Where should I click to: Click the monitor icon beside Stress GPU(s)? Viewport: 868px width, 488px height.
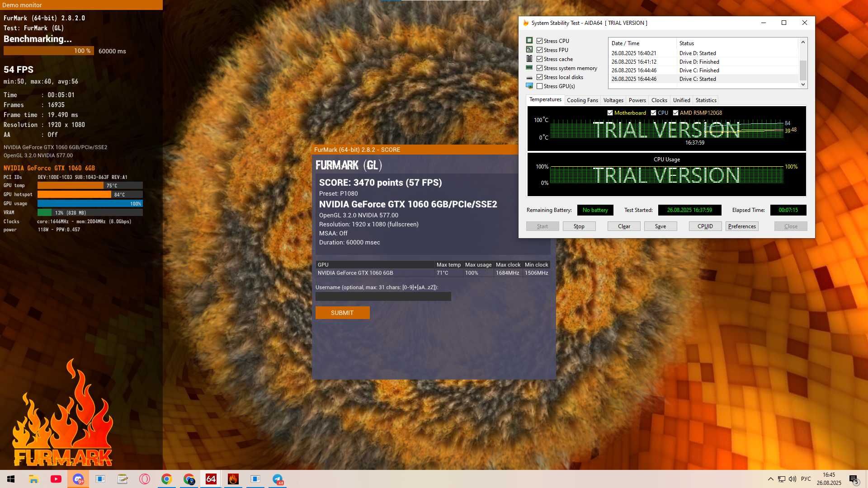(x=529, y=86)
